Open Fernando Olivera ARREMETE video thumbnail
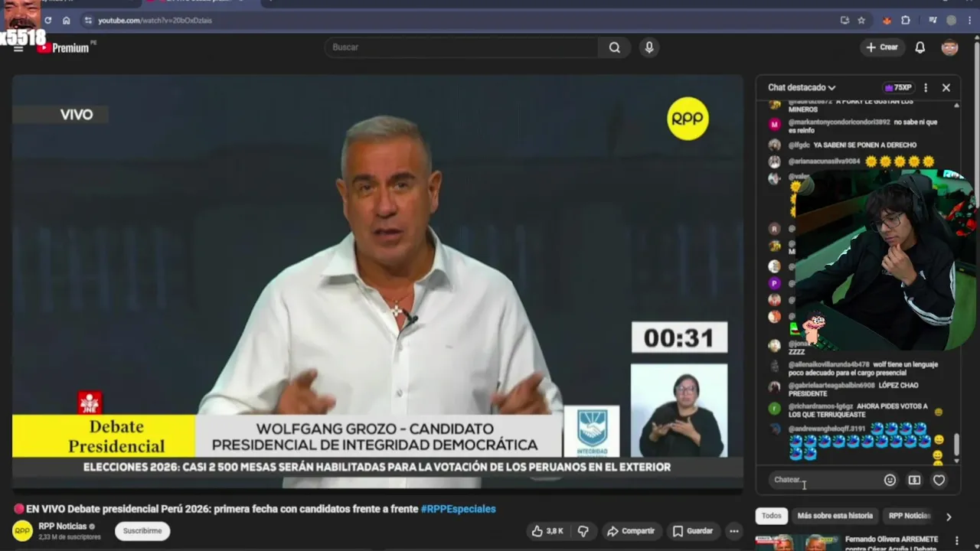The height and width of the screenshot is (551, 980). point(797,543)
